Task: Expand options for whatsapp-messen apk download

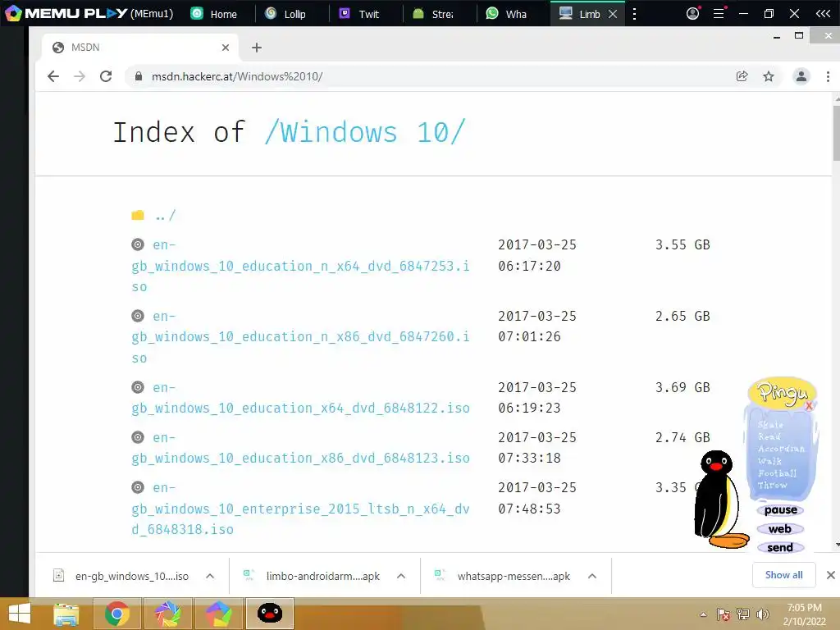Action: [592, 576]
